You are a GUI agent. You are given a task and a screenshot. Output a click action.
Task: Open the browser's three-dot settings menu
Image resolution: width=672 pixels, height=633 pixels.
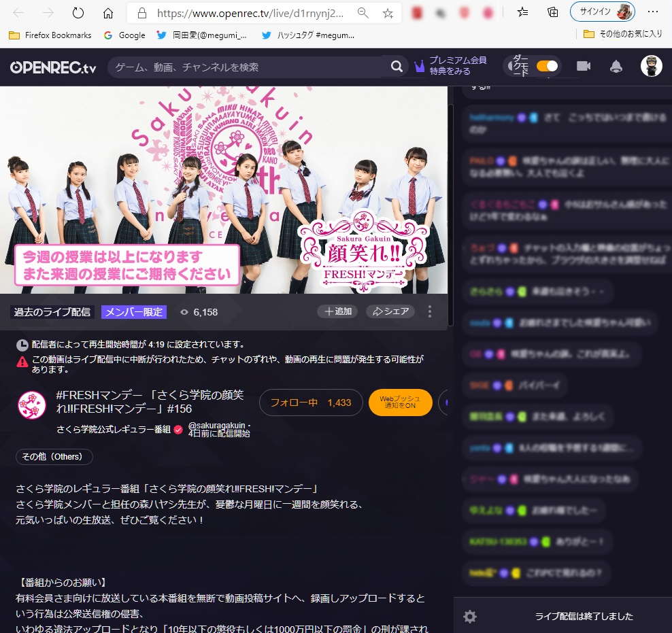point(653,13)
